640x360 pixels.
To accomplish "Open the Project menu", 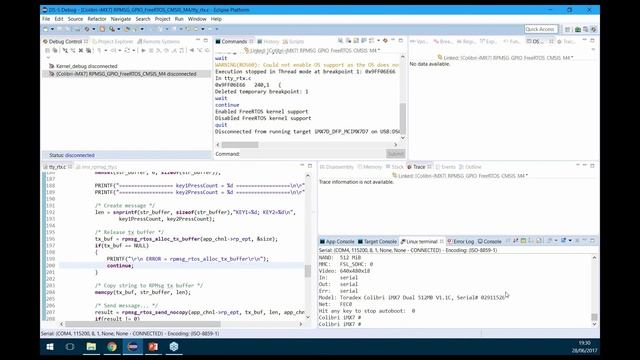I will (162, 19).
